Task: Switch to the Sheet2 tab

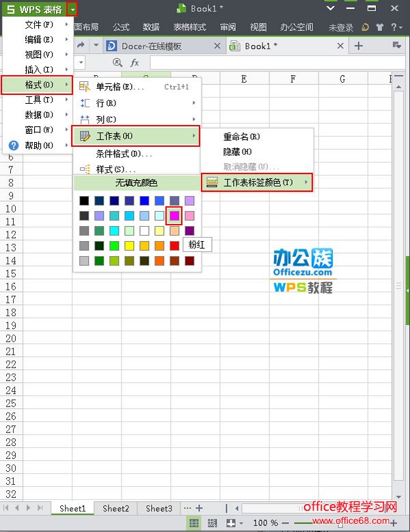Action: [x=115, y=508]
